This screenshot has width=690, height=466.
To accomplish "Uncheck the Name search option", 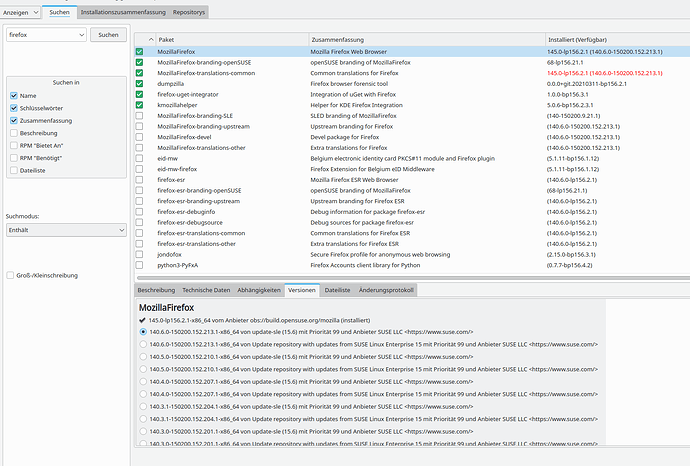I will point(13,95).
